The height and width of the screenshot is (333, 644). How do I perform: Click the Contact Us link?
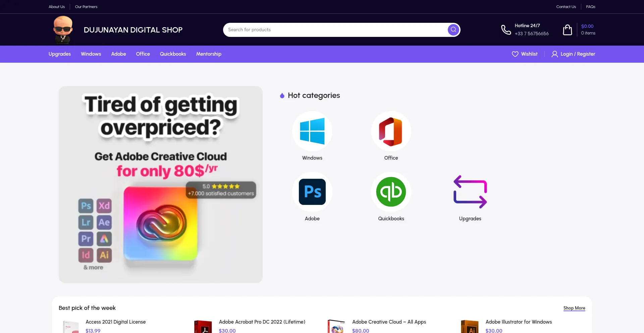tap(566, 7)
